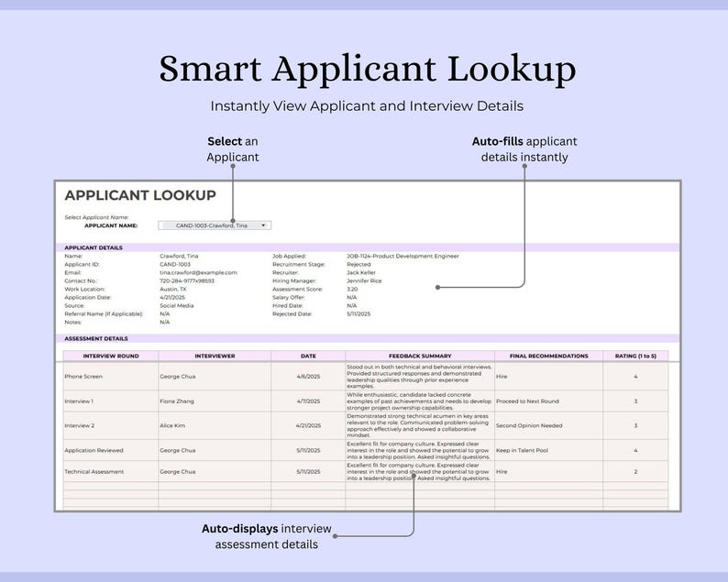Select the 'Proceed to Next Round' recommendation cell

click(549, 401)
